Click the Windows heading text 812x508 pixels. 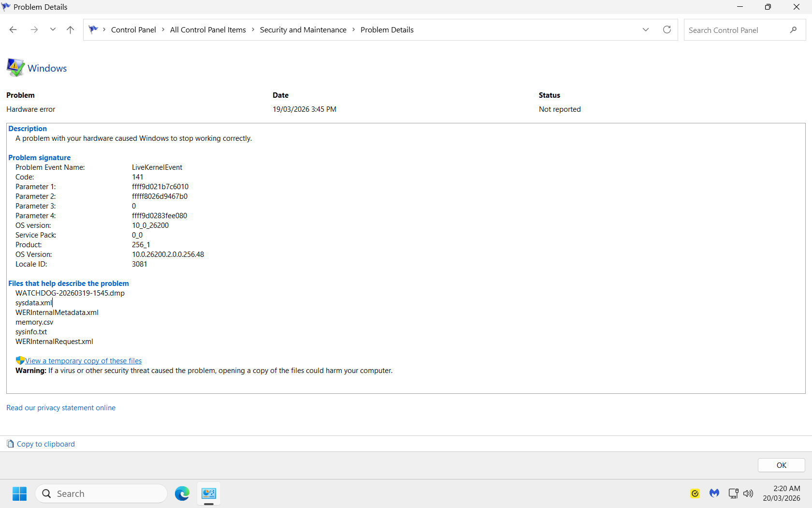tap(47, 68)
